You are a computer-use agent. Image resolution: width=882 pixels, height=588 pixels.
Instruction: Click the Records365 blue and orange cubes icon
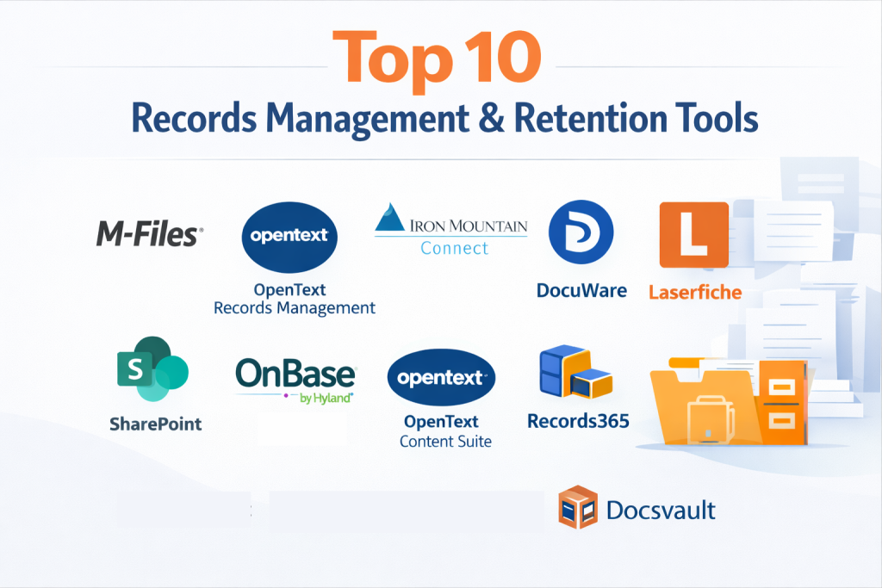[x=575, y=371]
